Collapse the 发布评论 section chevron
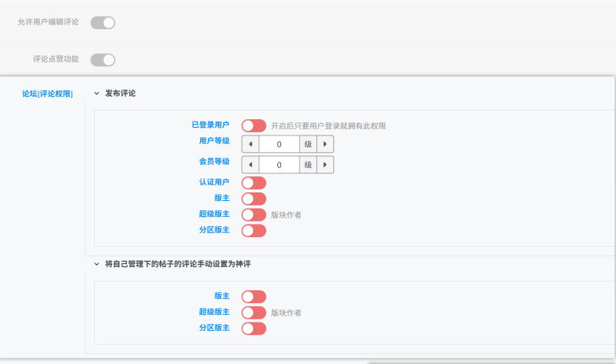The image size is (616, 364). coord(96,93)
